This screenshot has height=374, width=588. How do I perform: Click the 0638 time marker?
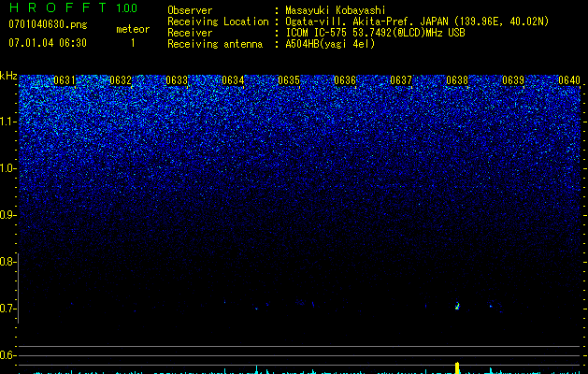click(457, 80)
